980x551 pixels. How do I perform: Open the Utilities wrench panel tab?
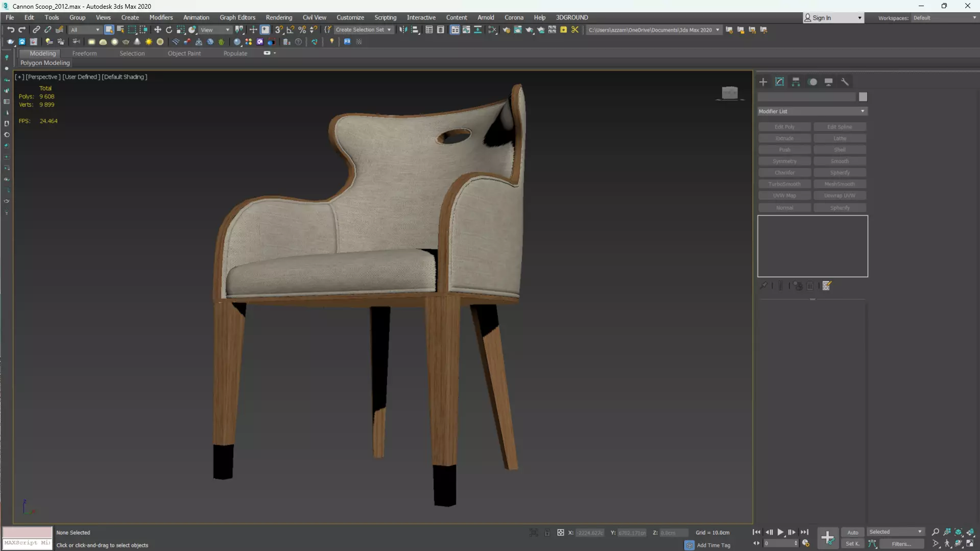point(845,82)
